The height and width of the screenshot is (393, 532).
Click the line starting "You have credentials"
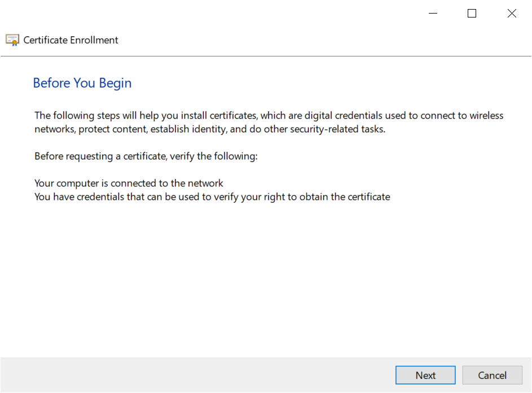(212, 197)
